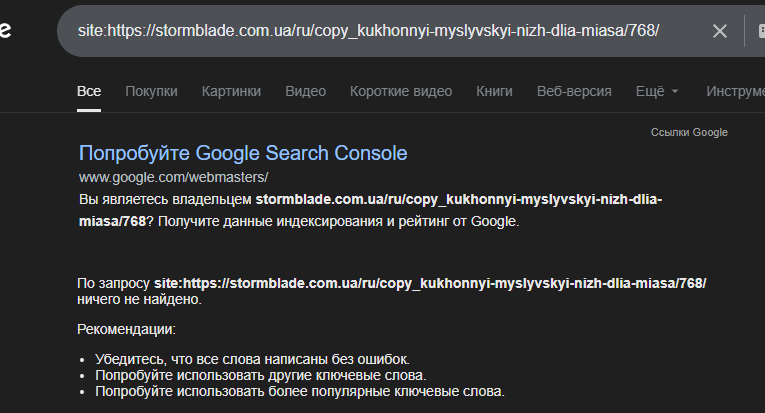The image size is (765, 413).
Task: Select the Веб-версия tab
Action: point(574,91)
